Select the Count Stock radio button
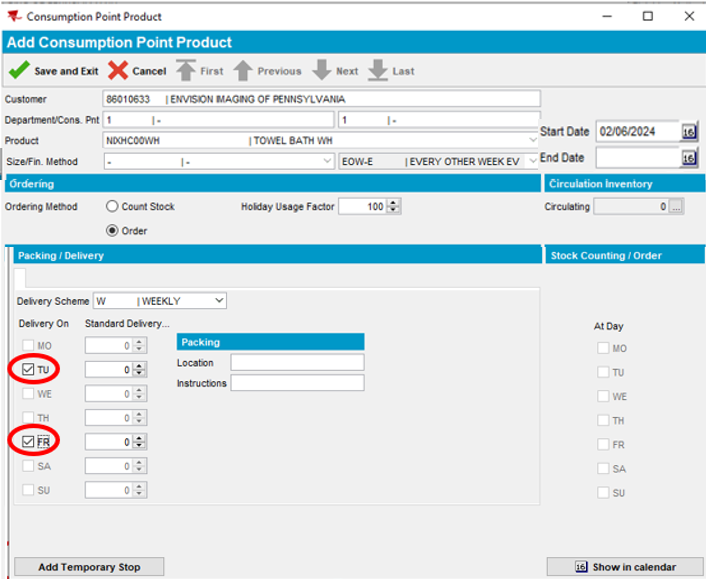 click(x=112, y=207)
